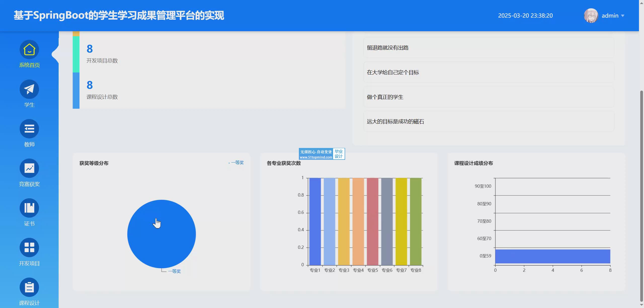Open the 系统首页 home icon

pos(29,50)
